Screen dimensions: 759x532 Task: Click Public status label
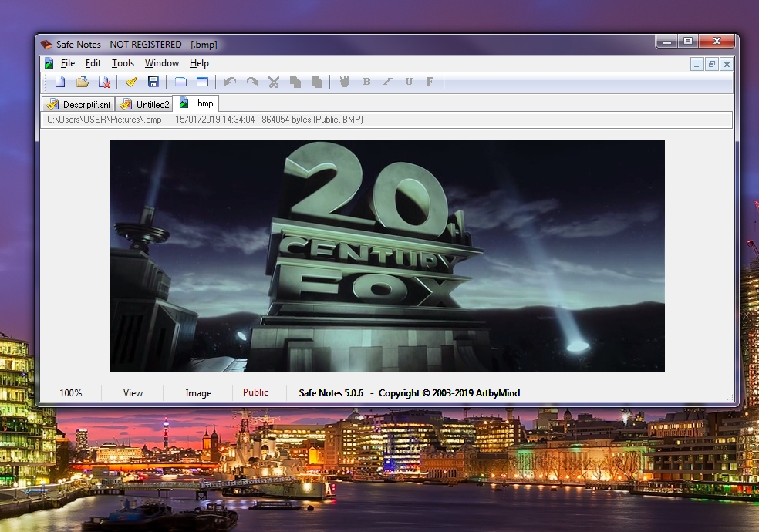coord(255,392)
